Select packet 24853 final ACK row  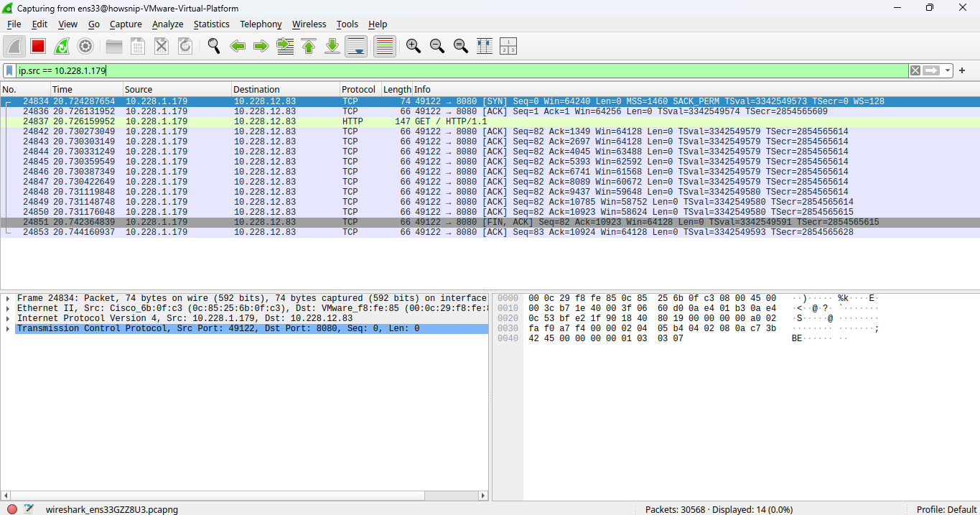pos(490,233)
